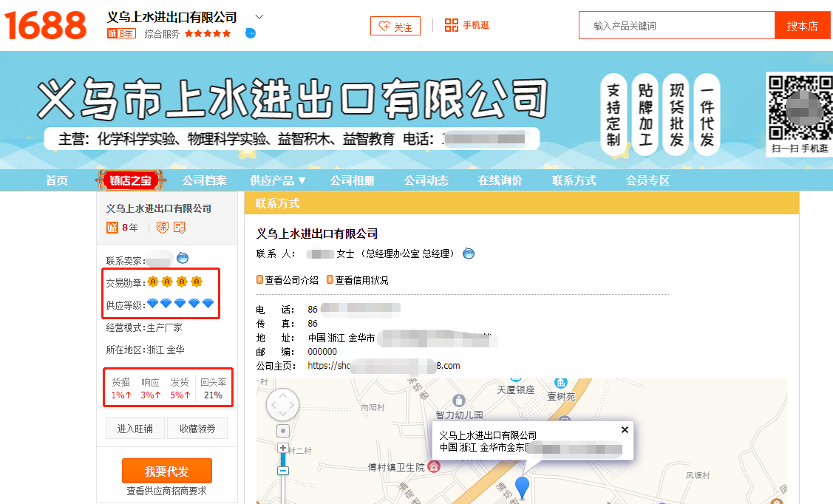The height and width of the screenshot is (504, 833).
Task: Click the 进入旺铺 button
Action: tap(135, 429)
